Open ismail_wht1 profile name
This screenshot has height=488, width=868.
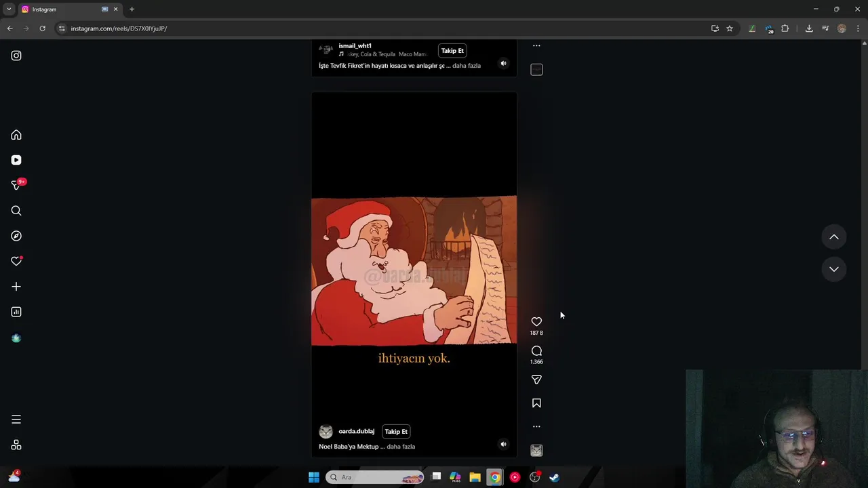click(355, 45)
